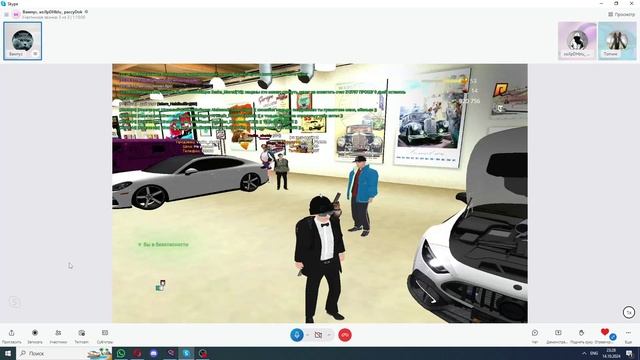Switch to Skype in the taskbar

tap(187, 353)
